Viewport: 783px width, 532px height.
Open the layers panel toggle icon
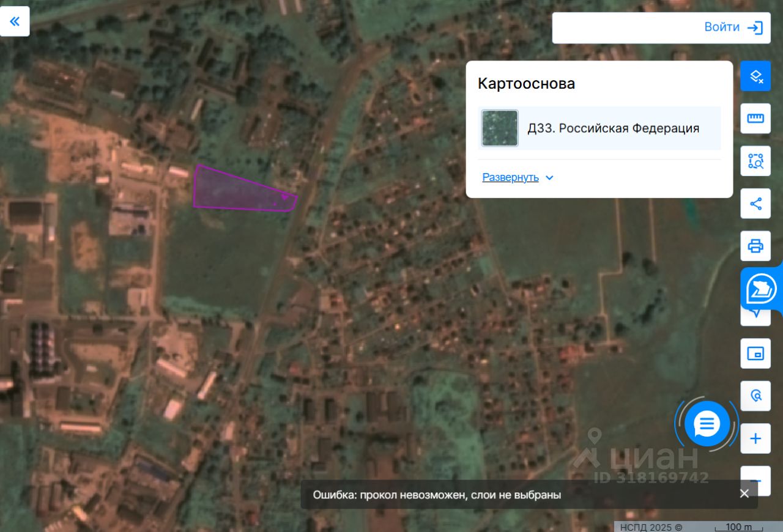pos(755,76)
